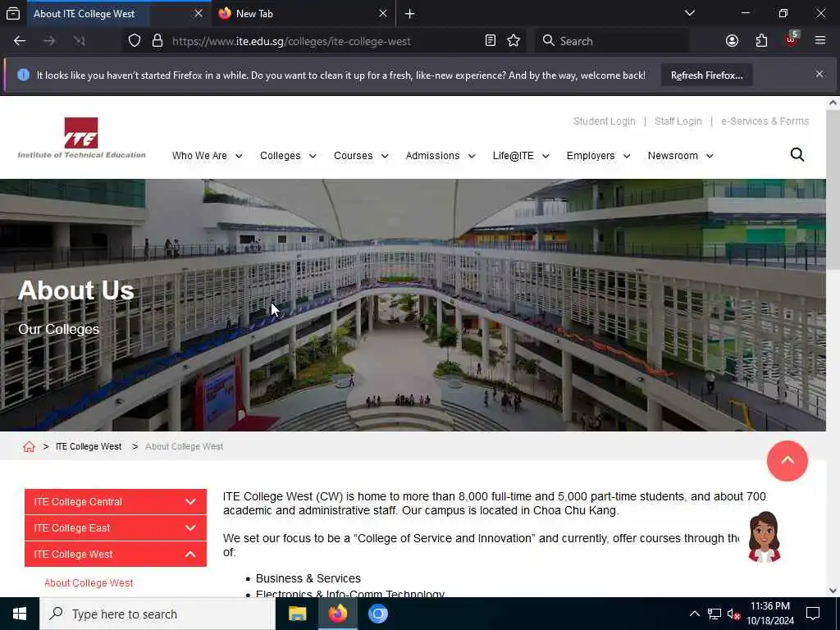
Task: Open File Explorer from taskbar
Action: tap(297, 614)
